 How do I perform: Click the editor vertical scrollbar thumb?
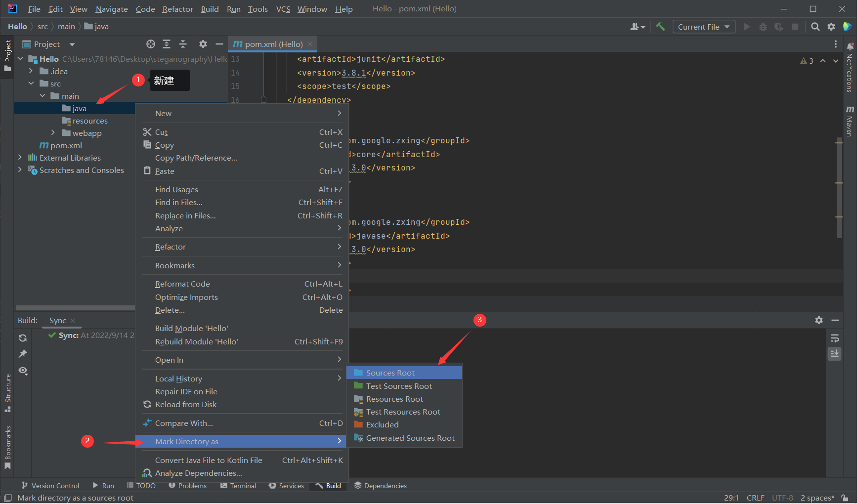[x=839, y=188]
